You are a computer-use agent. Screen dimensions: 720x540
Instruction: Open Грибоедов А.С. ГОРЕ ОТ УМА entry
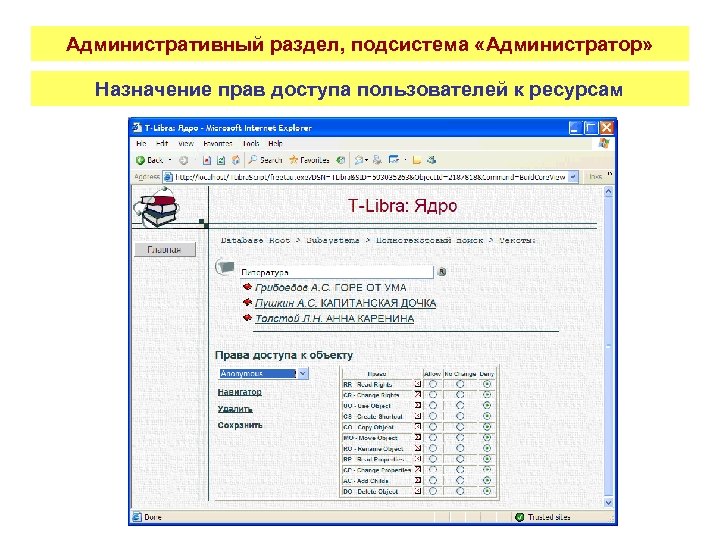click(331, 287)
